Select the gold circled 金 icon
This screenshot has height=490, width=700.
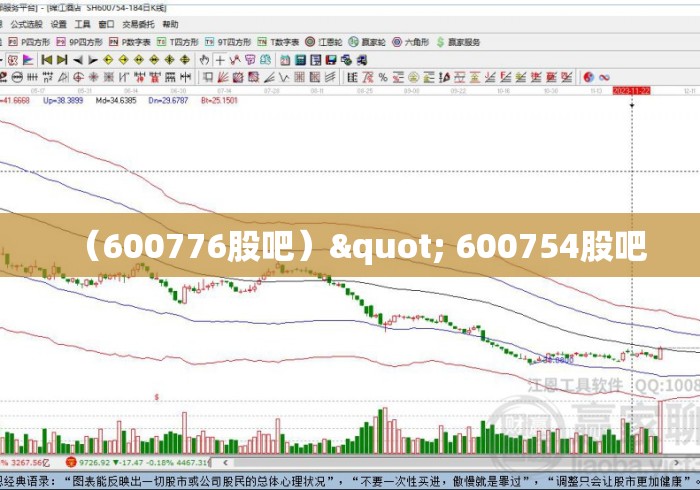(413, 77)
